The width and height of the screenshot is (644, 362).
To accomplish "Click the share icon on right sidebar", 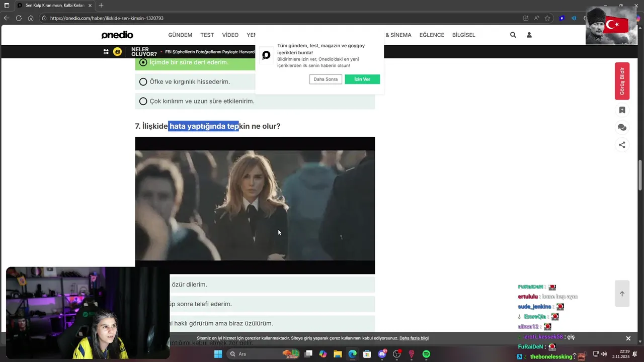I will tap(622, 145).
